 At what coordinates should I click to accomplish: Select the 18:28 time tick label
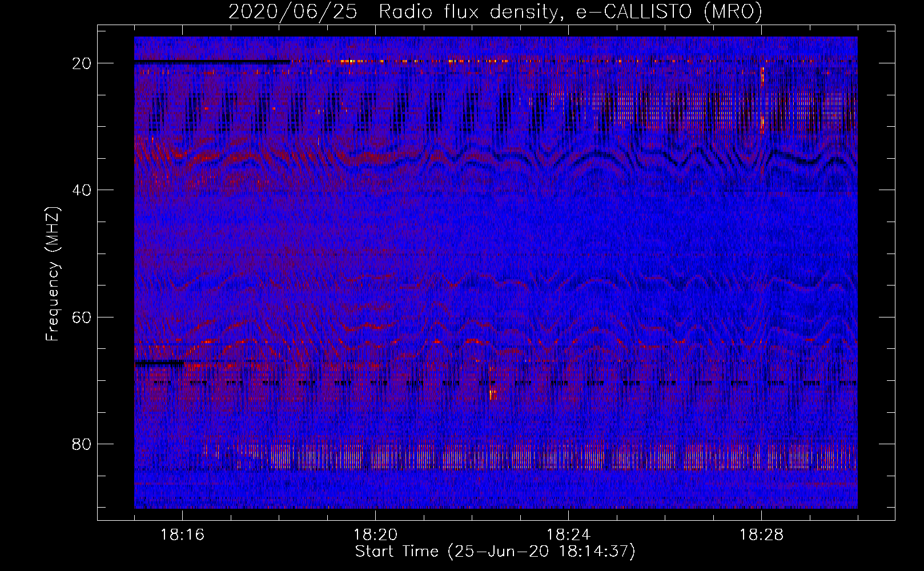pyautogui.click(x=761, y=535)
